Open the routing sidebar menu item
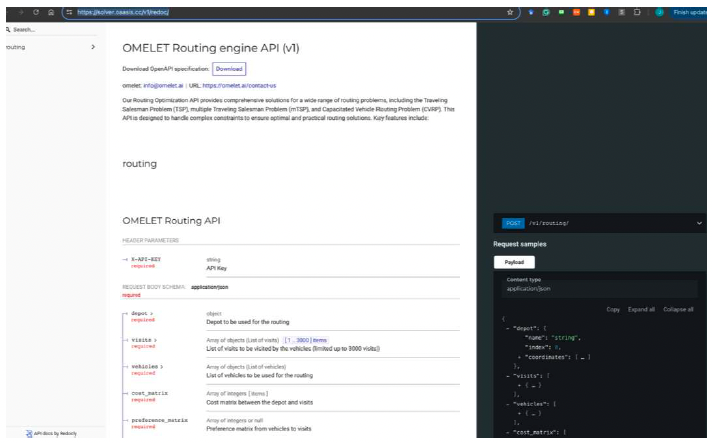This screenshot has height=443, width=712. pos(51,47)
